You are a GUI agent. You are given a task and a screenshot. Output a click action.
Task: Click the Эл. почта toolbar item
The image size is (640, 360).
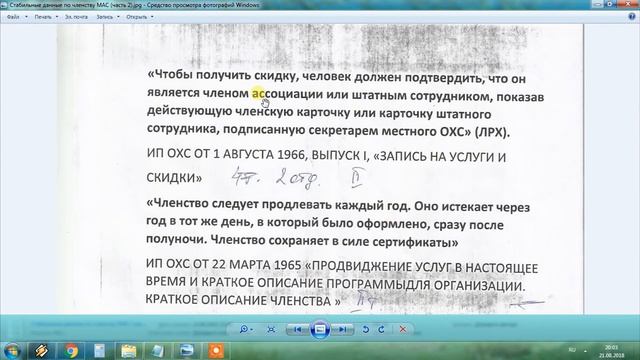(76, 17)
